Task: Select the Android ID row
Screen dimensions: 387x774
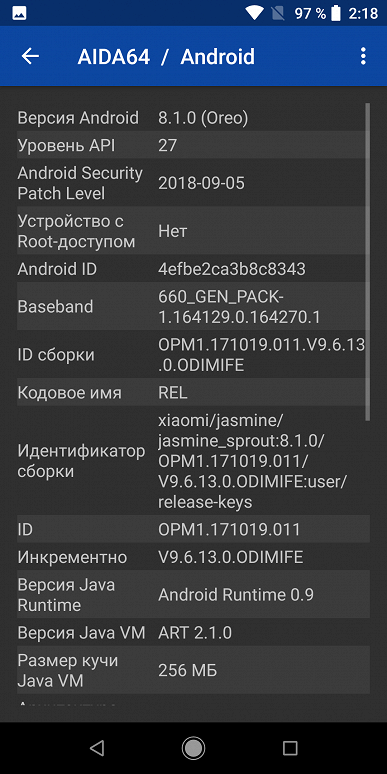Action: (194, 269)
